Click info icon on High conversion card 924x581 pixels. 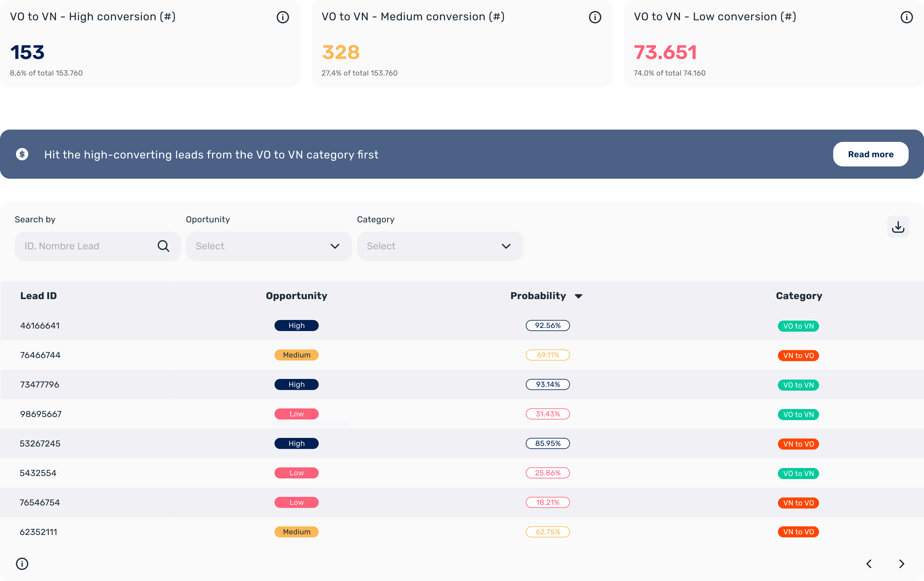click(283, 17)
